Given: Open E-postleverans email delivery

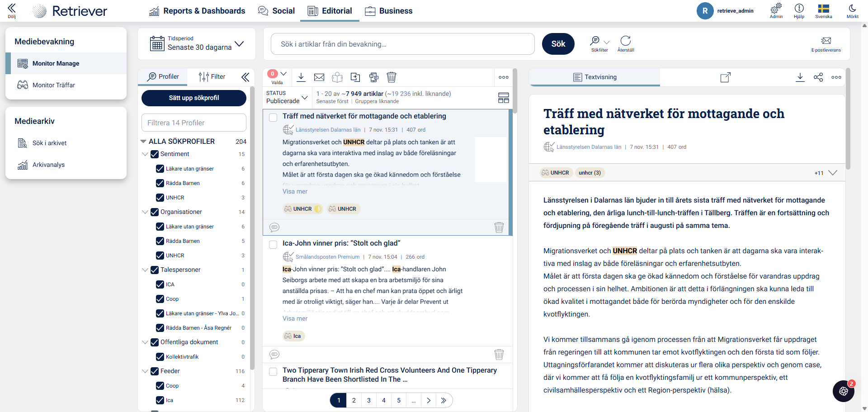Looking at the screenshot, I should [x=826, y=44].
